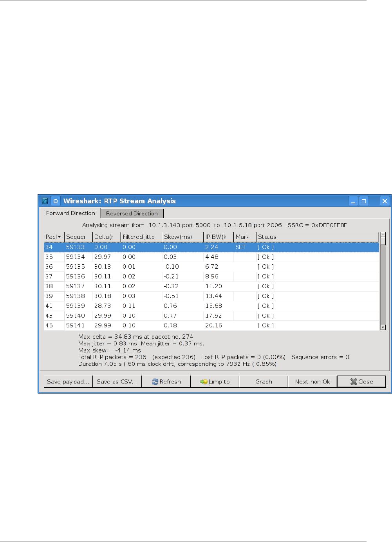This screenshot has height=542, width=392.
Task: Go to the Next non-Ok packet
Action: (x=313, y=381)
